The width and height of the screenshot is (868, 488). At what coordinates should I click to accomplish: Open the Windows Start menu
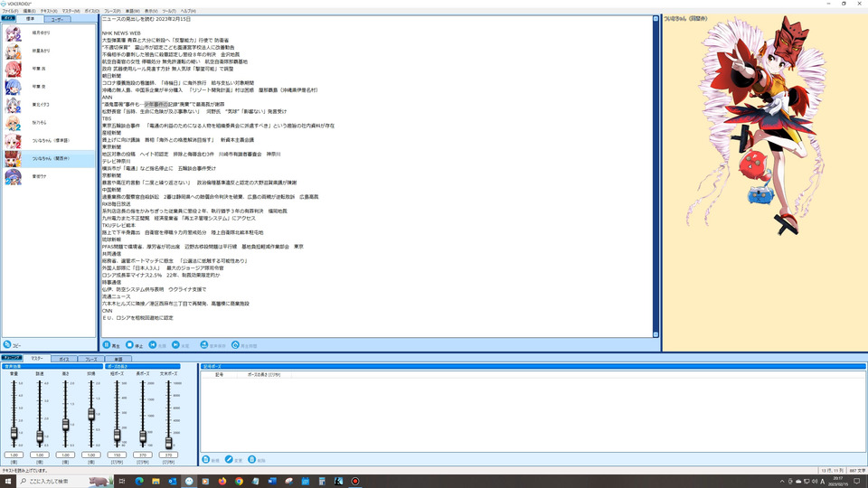pos(8,481)
